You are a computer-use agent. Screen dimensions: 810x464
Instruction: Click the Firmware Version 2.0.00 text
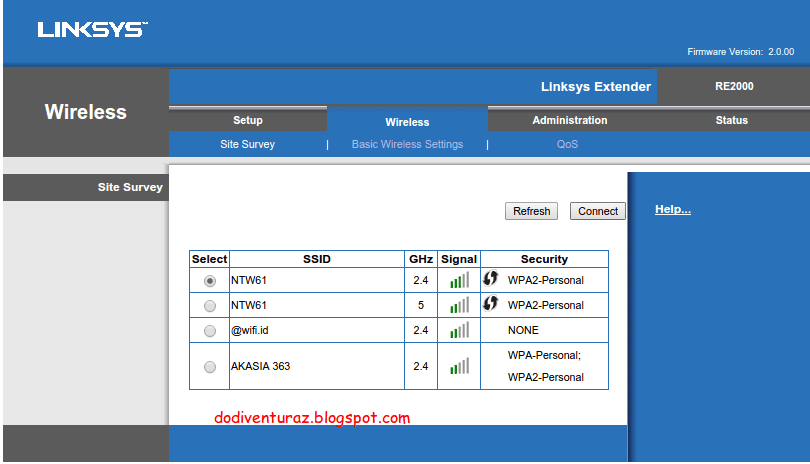[740, 52]
